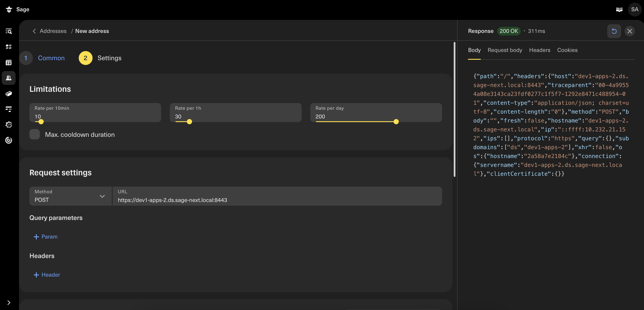644x310 pixels.
Task: Switch to the Request body tab
Action: click(x=505, y=50)
